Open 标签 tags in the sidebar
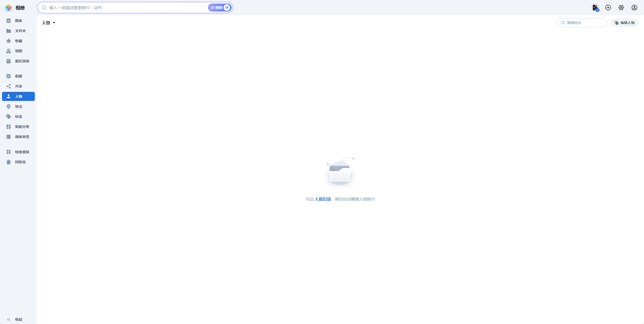644x324 pixels. click(x=18, y=117)
